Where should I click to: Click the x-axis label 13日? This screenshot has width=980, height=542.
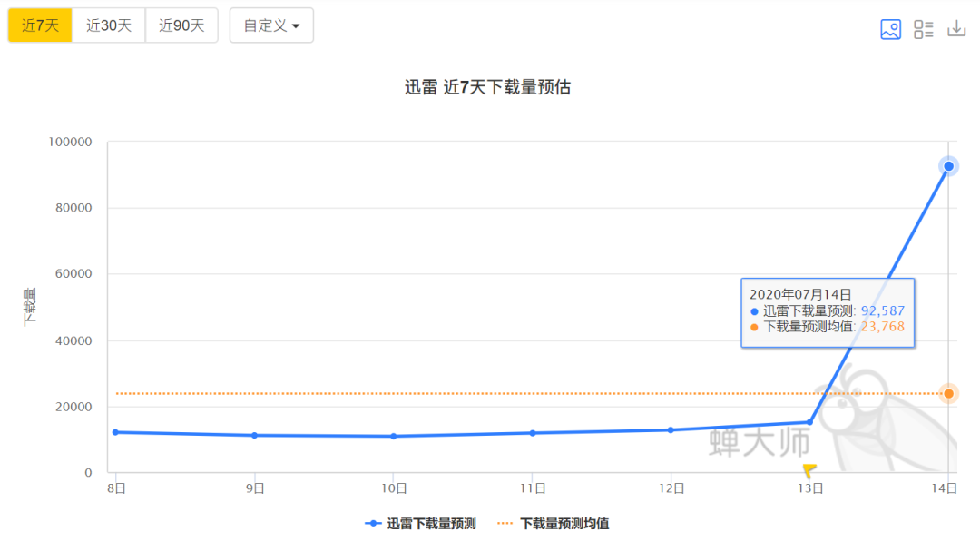pyautogui.click(x=810, y=488)
